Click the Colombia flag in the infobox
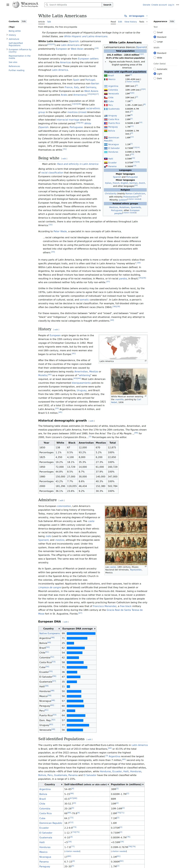The height and width of the screenshot is (868, 186). coord(106,90)
